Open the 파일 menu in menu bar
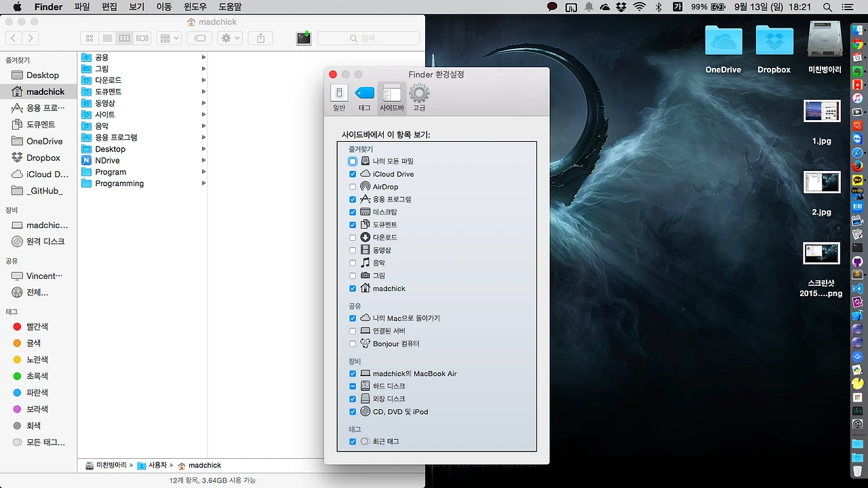This screenshot has height=488, width=868. [x=82, y=7]
